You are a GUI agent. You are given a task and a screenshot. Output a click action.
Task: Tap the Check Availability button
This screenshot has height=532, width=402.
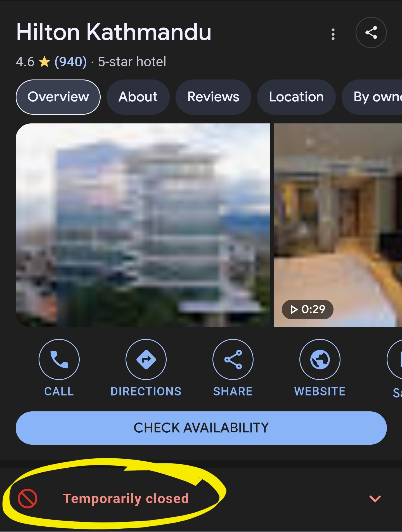[201, 428]
